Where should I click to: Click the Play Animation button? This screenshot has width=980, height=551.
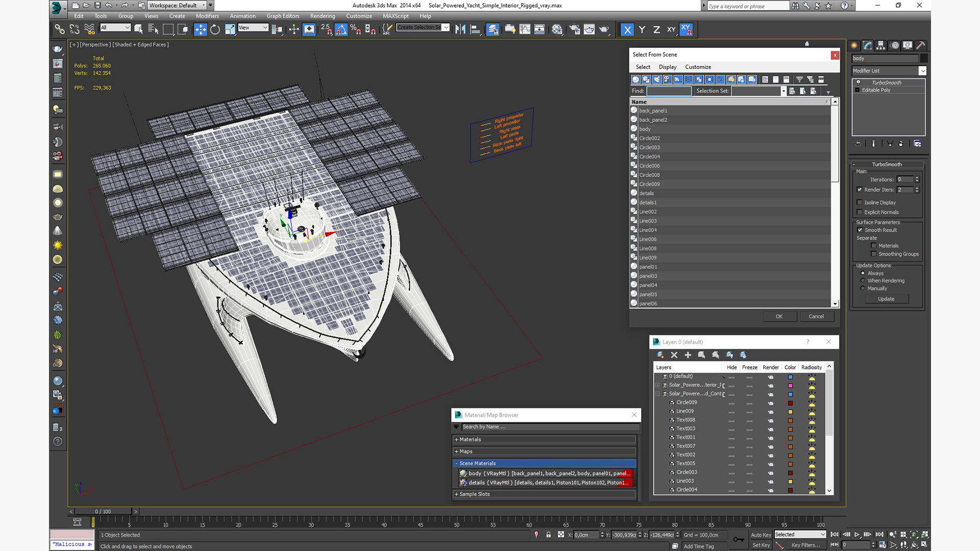[x=857, y=534]
